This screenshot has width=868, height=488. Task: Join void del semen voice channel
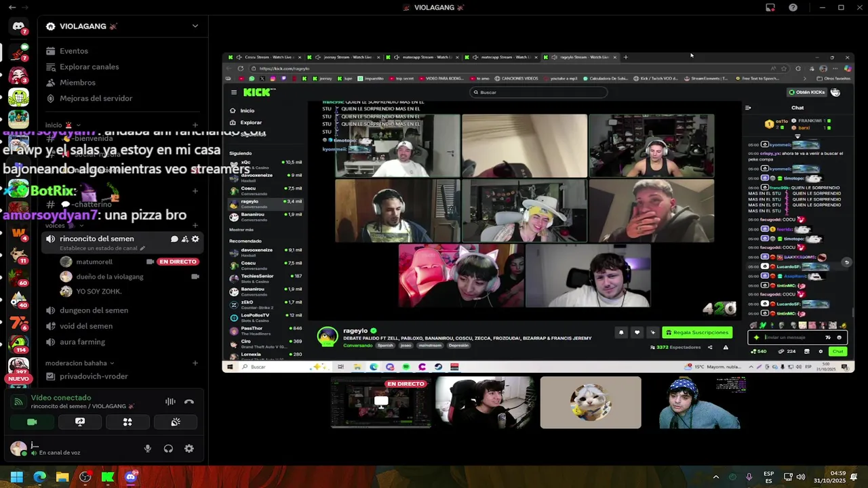[x=121, y=326]
